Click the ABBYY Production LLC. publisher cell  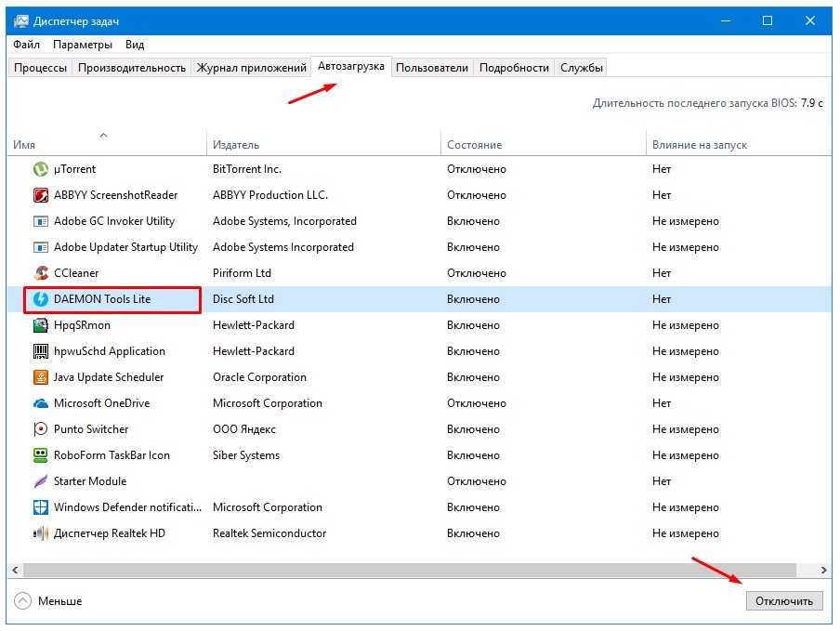(x=270, y=195)
